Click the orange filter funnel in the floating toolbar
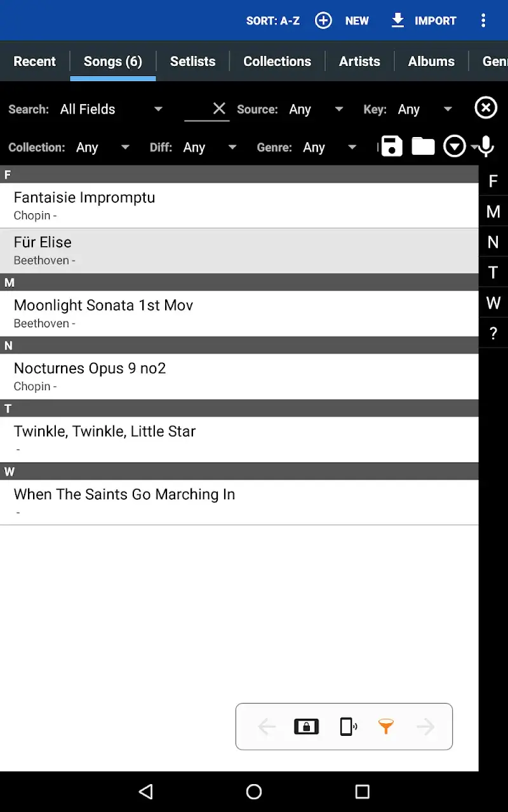508x812 pixels. click(x=387, y=727)
